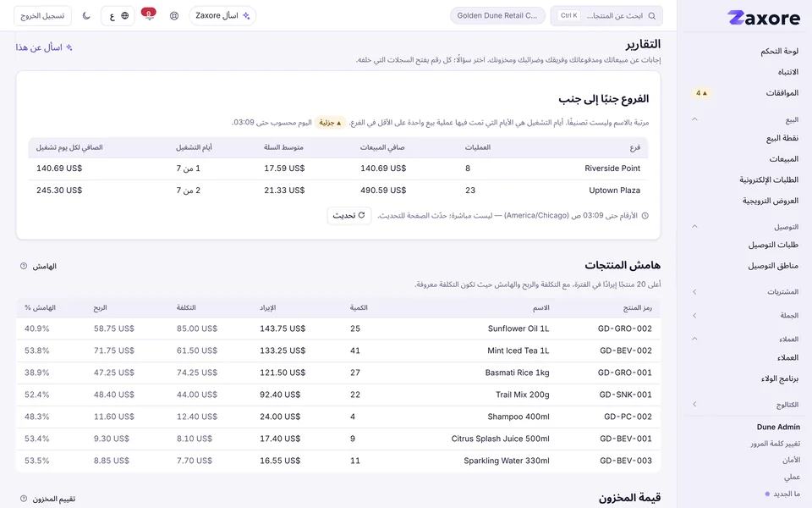Click the 53.8% margin value

point(36,351)
